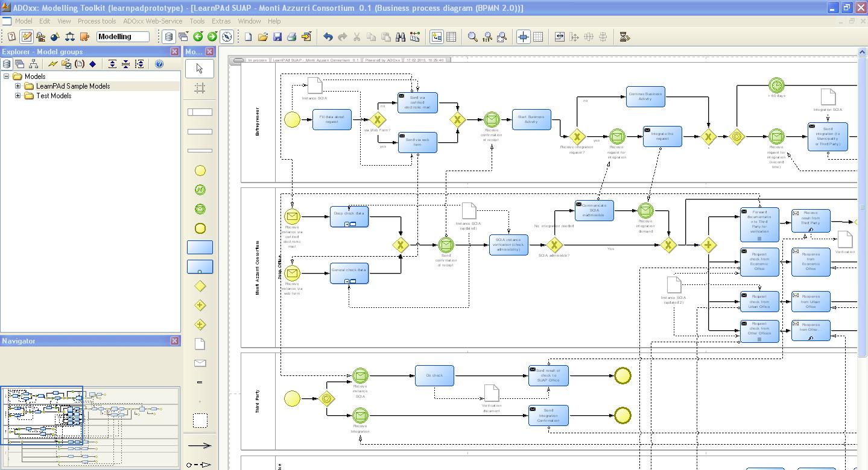Select the 'Continue Business Activity' task
The image size is (868, 470).
click(x=645, y=96)
